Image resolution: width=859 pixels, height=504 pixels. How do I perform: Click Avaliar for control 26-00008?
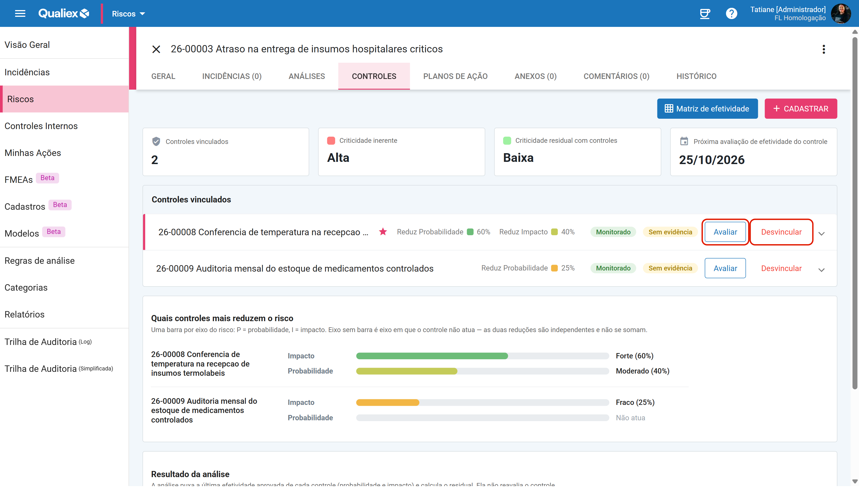pyautogui.click(x=725, y=232)
